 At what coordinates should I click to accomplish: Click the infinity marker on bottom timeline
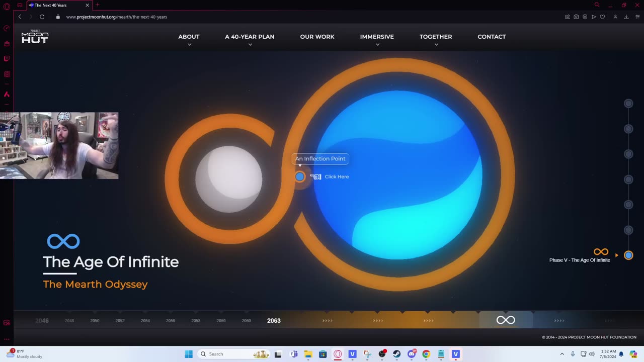[x=506, y=320]
